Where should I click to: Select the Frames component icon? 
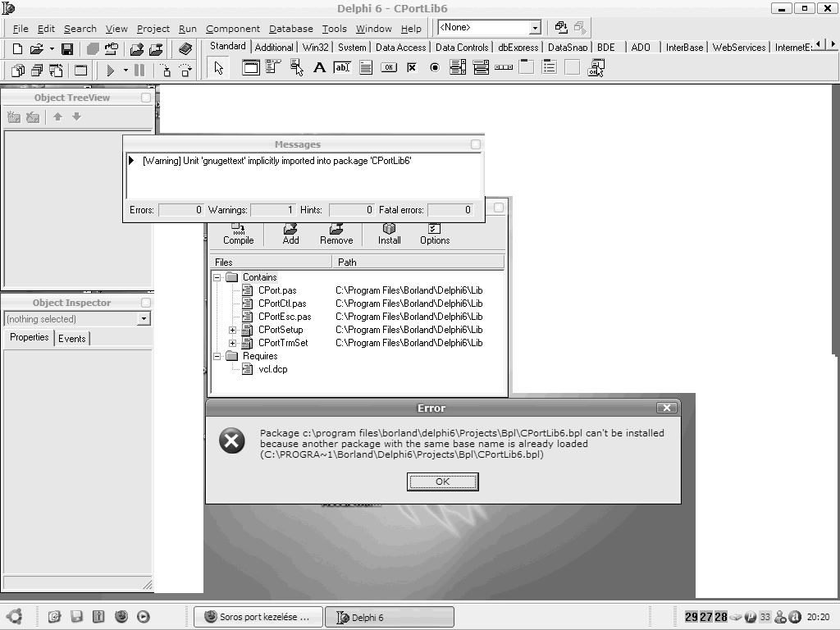[x=250, y=67]
